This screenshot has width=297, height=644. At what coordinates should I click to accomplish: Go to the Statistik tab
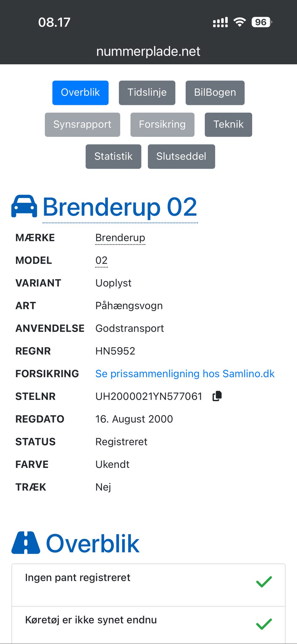(x=113, y=156)
